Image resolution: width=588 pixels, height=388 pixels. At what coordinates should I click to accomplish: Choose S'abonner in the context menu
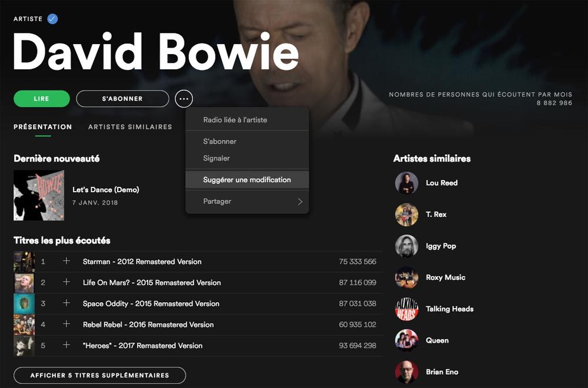[x=247, y=141]
